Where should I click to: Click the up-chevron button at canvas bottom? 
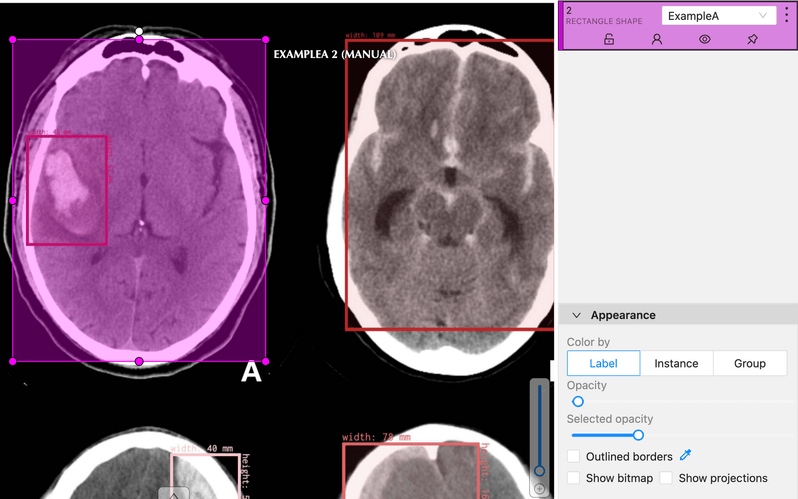pyautogui.click(x=174, y=493)
